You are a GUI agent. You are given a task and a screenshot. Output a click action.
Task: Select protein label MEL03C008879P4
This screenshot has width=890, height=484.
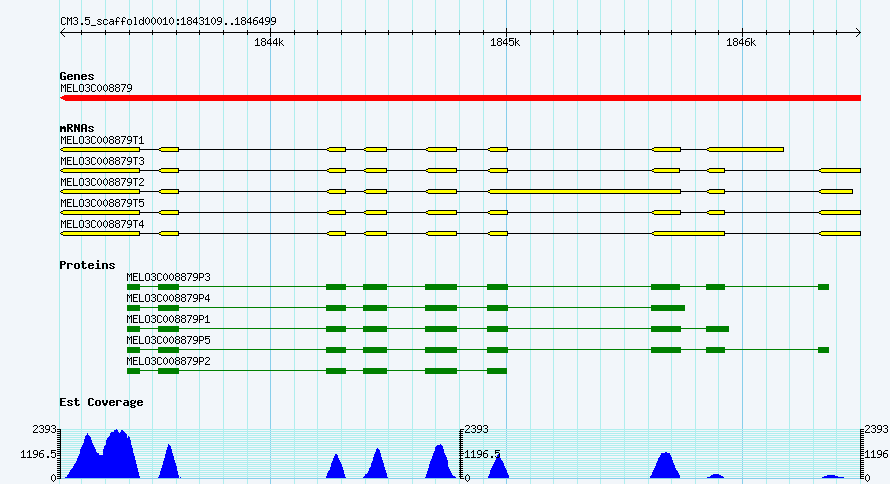tap(168, 298)
